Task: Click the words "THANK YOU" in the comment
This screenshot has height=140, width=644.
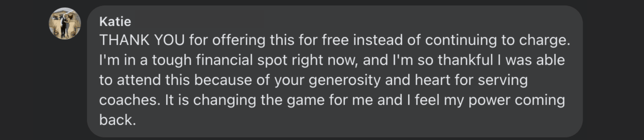Action: click(x=142, y=40)
